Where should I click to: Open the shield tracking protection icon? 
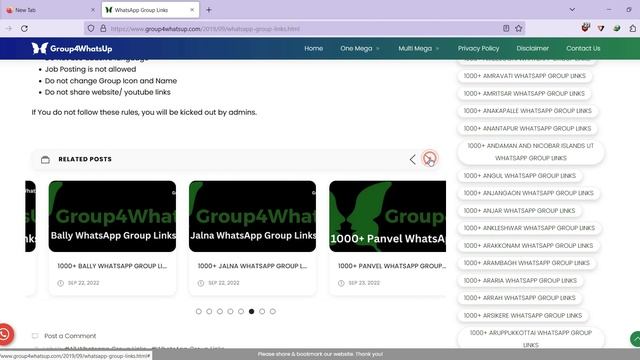[x=91, y=29]
